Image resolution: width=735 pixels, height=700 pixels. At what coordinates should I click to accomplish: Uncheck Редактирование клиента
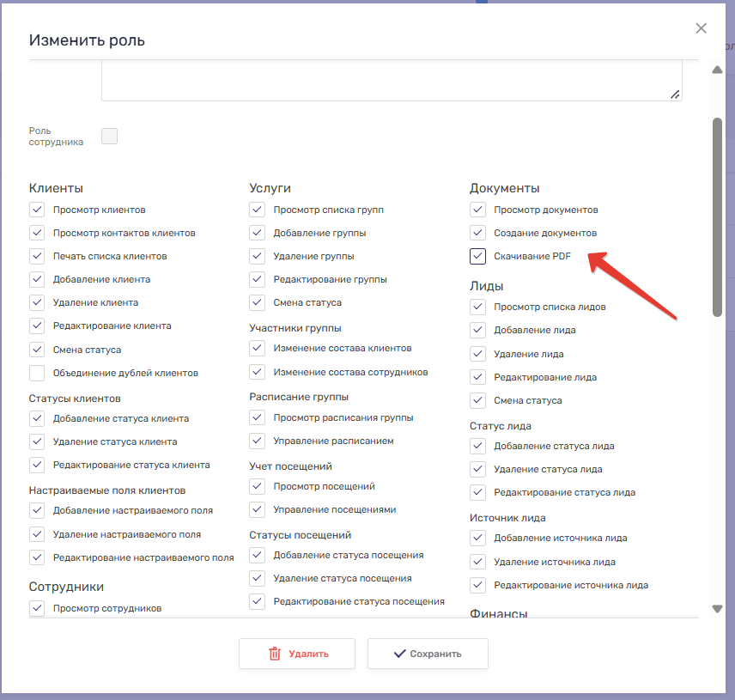tap(37, 326)
